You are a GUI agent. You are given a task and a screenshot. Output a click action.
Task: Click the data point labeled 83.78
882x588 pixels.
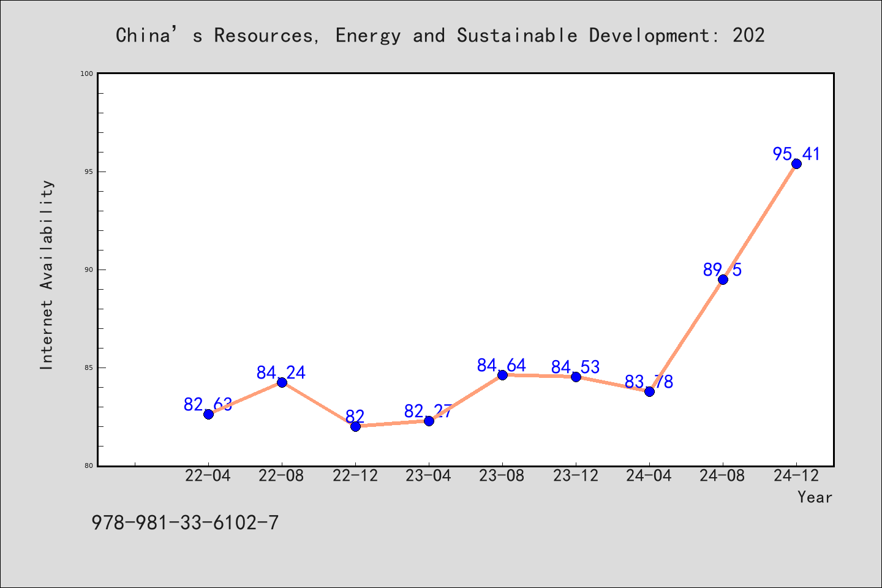[649, 391]
